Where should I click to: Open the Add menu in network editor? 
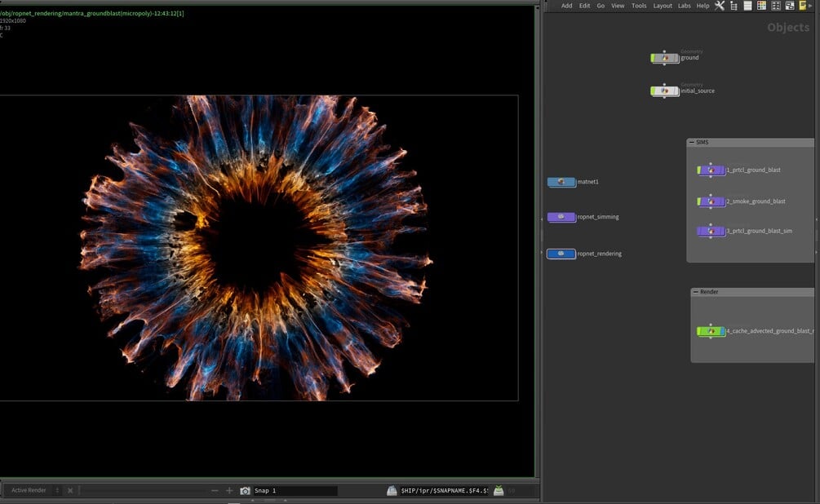566,6
